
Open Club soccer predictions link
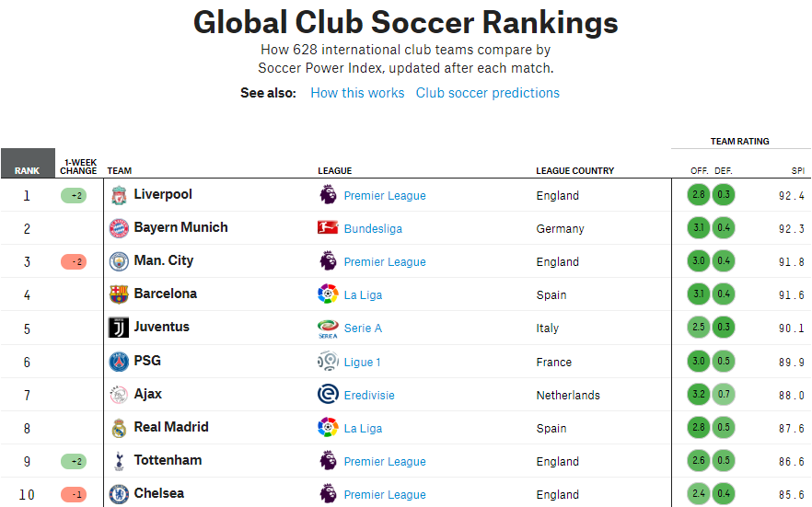pyautogui.click(x=488, y=93)
